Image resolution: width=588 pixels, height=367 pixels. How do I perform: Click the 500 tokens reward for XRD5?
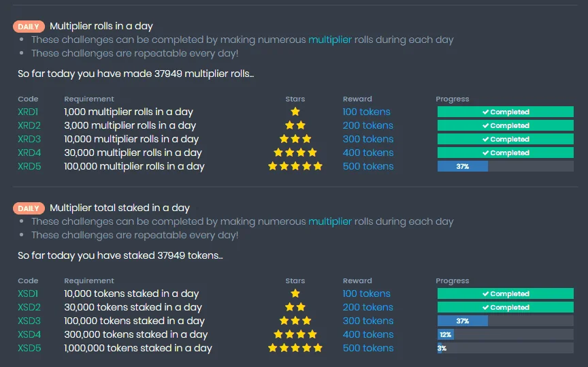368,166
